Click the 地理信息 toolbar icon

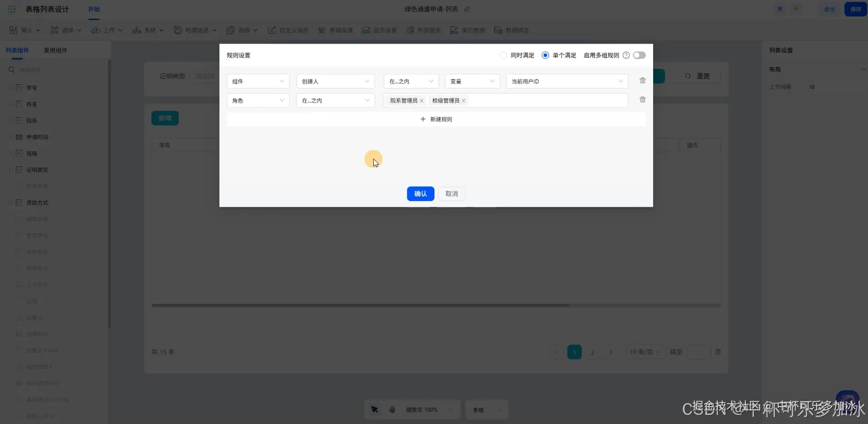[x=195, y=30]
